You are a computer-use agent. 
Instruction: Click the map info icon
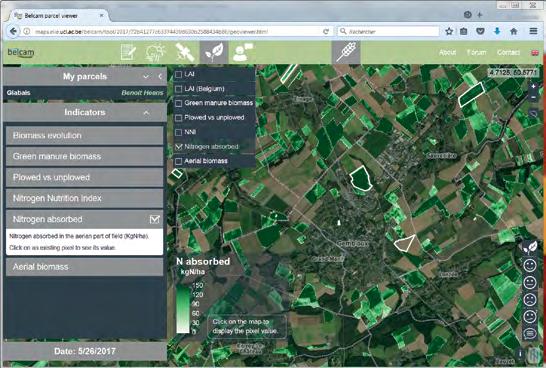521,354
